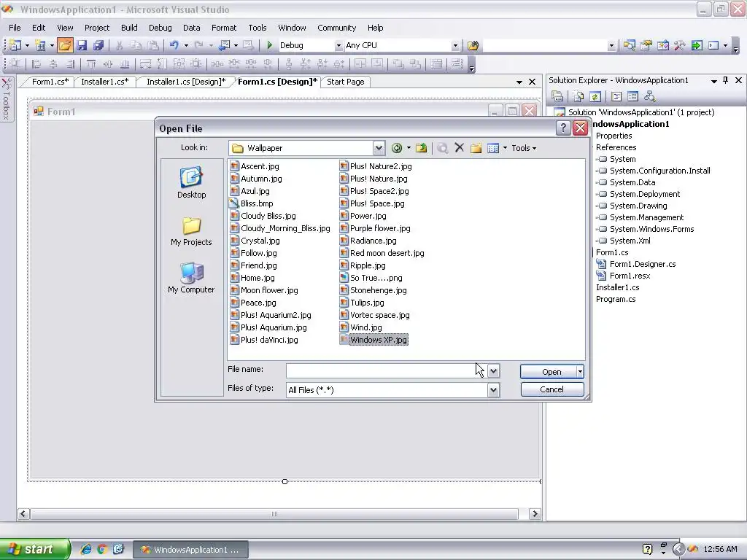Screen dimensions: 747x560
Task: Click View Class Diagram icon in Solution Explorer
Action: coord(650,97)
